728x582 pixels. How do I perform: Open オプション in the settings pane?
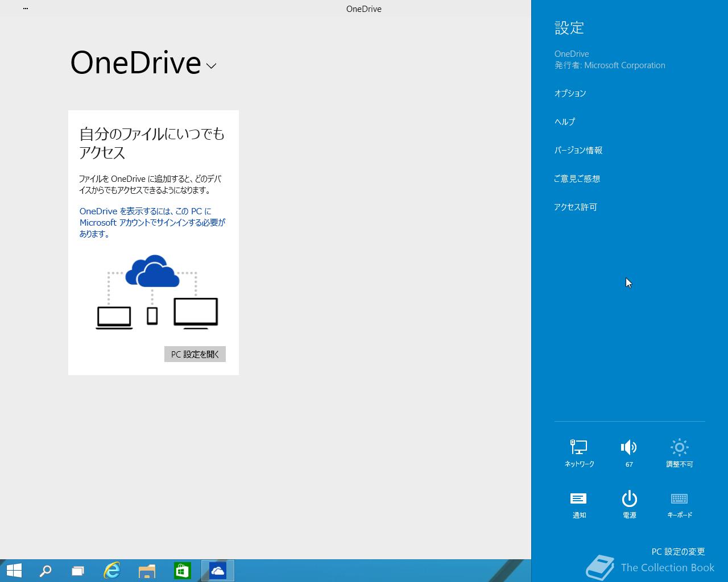click(x=570, y=93)
